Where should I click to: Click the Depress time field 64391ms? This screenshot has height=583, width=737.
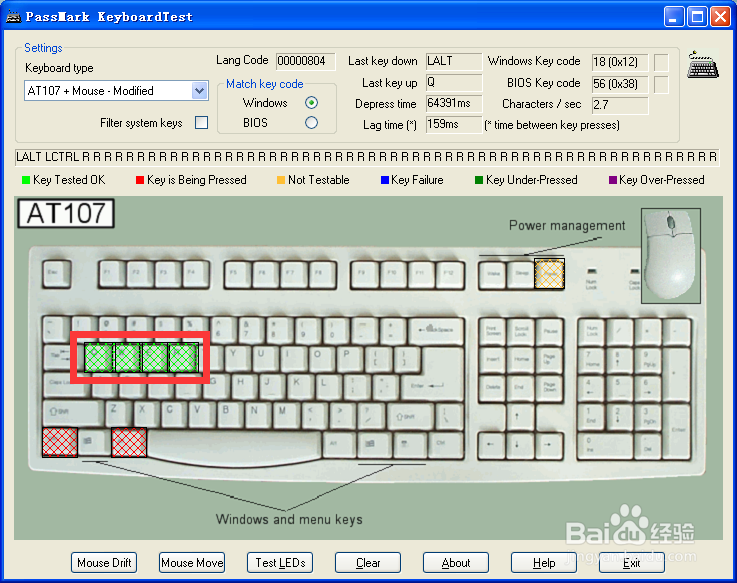454,103
